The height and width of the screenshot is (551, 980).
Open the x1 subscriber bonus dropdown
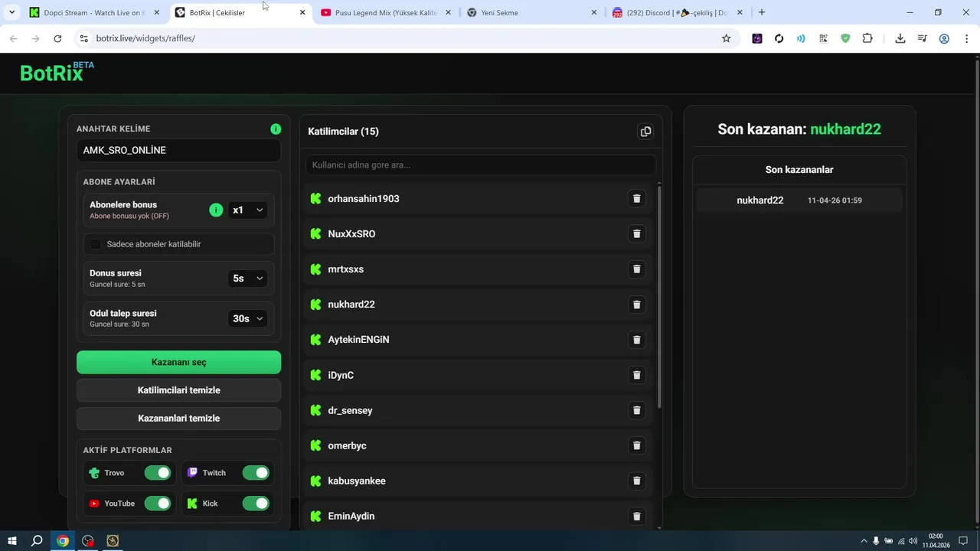[248, 210]
